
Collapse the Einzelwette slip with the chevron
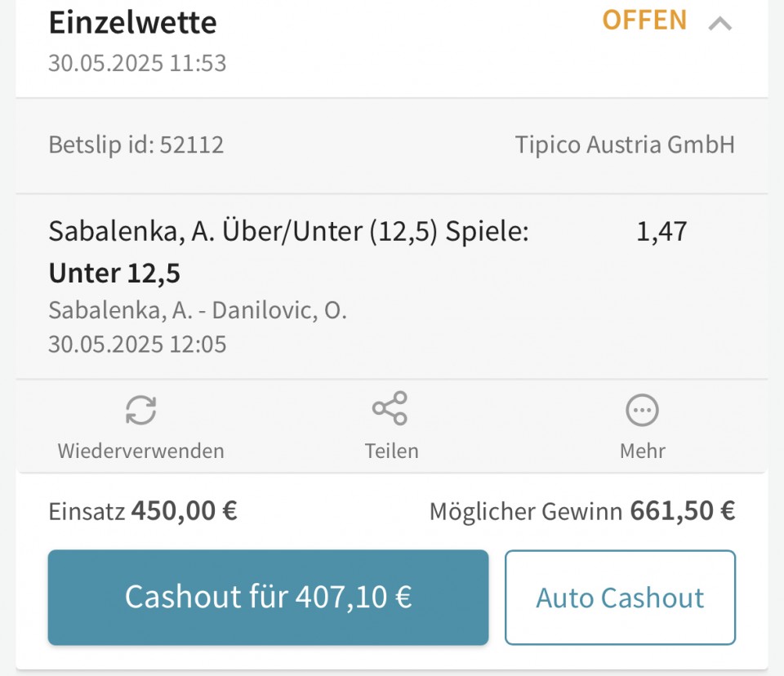(719, 24)
